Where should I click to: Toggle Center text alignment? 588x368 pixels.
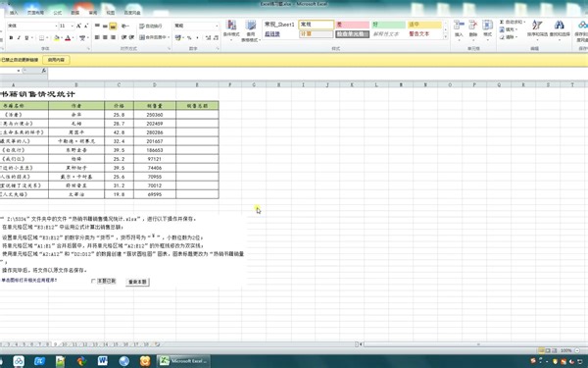click(105, 37)
